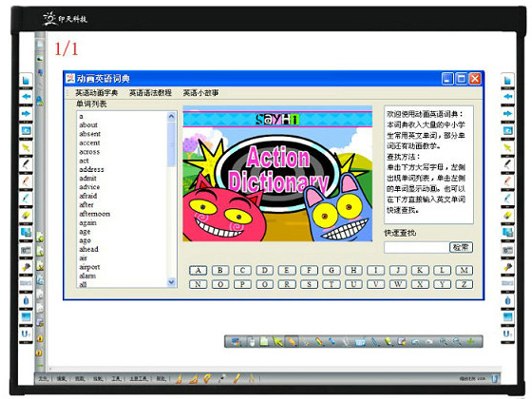Click the green page icon in the floating toolbar

click(264, 341)
